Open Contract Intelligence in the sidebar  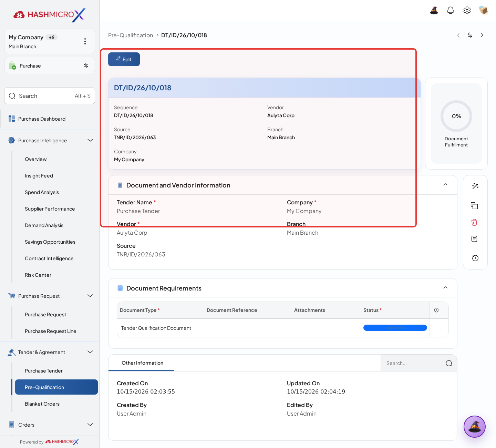pyautogui.click(x=49, y=258)
